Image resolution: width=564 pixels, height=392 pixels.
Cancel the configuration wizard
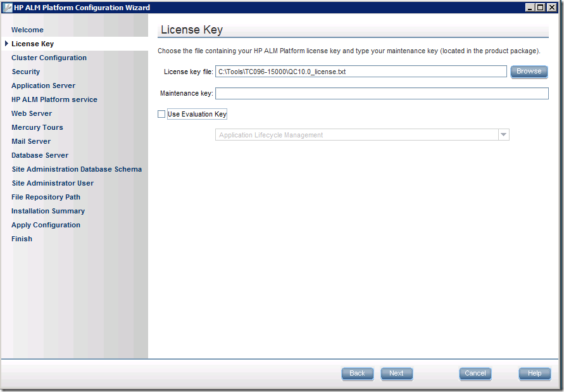pos(475,373)
